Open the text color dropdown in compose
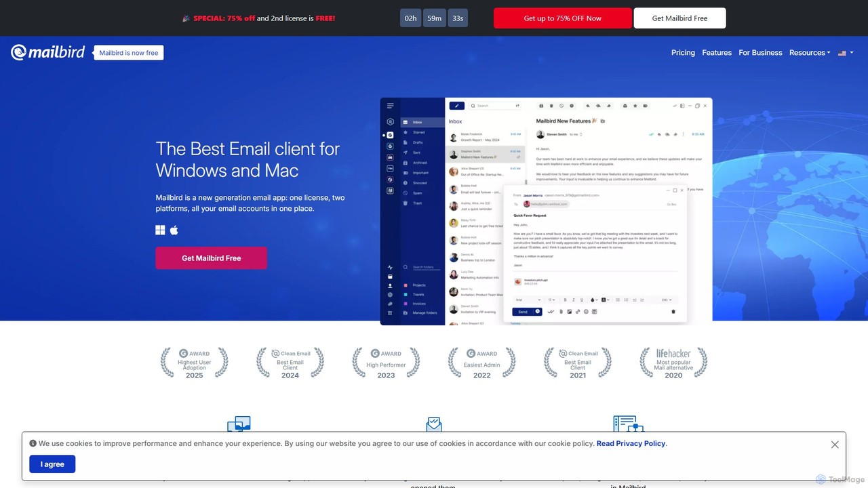Viewport: 868px width, 488px height. tap(594, 300)
